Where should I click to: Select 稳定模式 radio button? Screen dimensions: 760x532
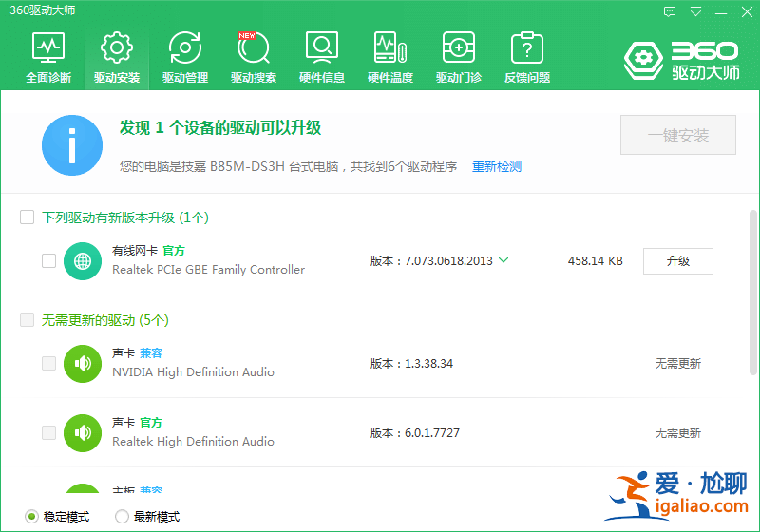31,517
